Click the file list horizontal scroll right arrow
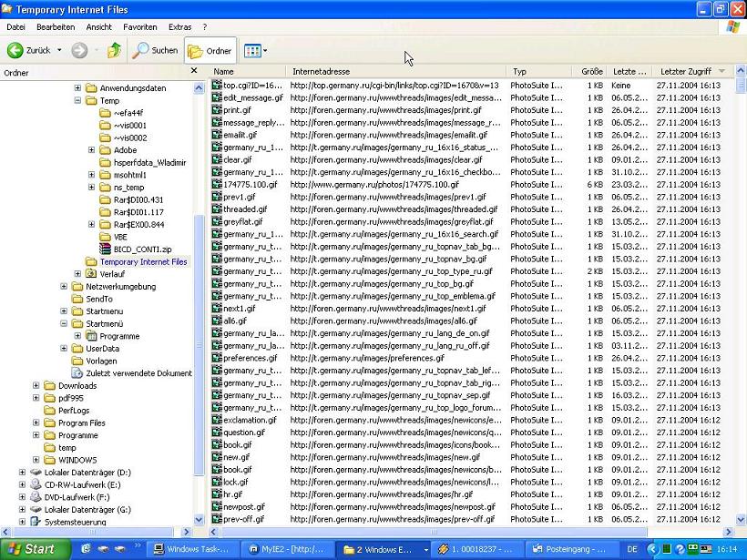This screenshot has height=560, width=747. (729, 532)
